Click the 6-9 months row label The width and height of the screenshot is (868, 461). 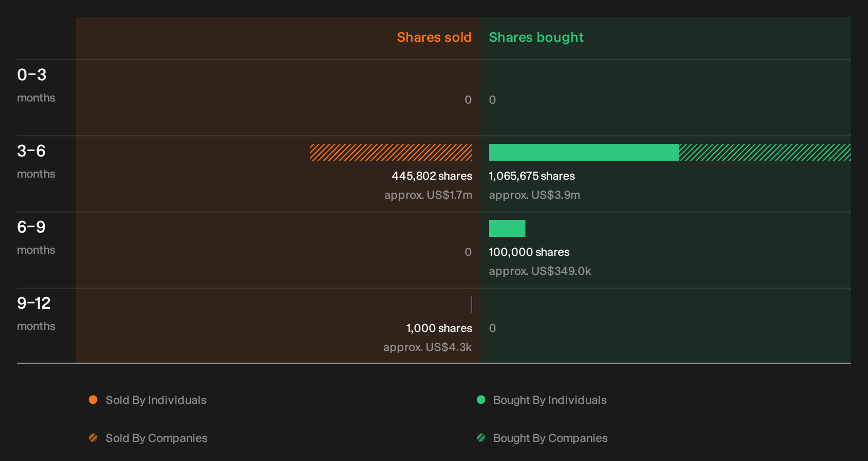(36, 237)
